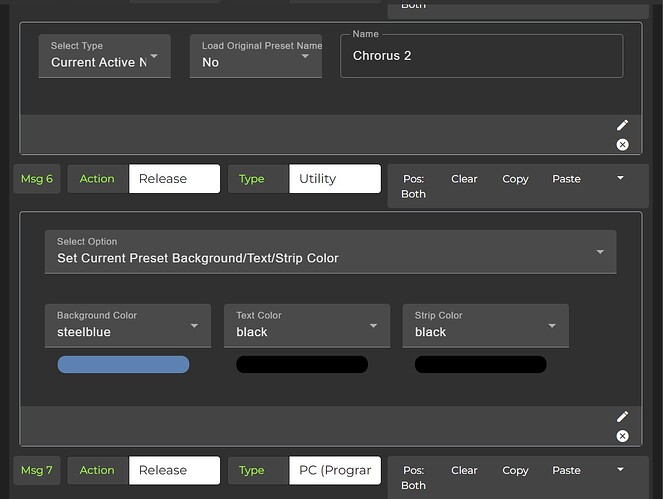Click the circled X icon under the color settings panel

click(x=622, y=436)
